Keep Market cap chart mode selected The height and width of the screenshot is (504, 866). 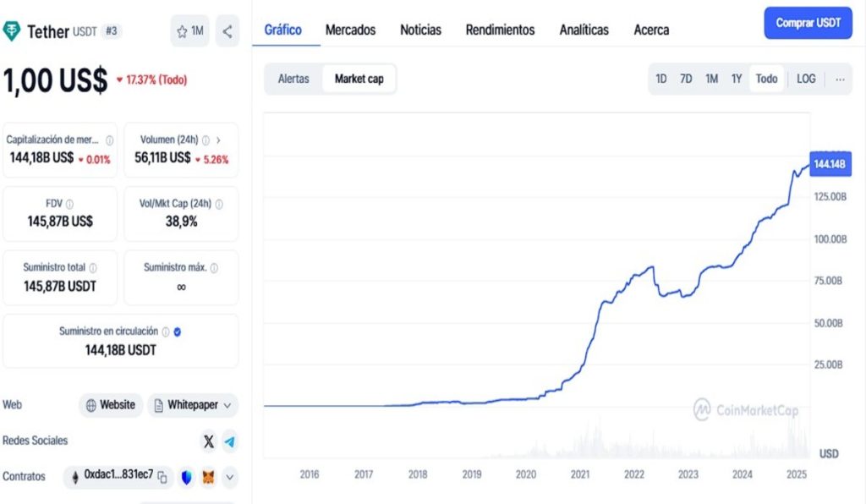[x=359, y=78]
